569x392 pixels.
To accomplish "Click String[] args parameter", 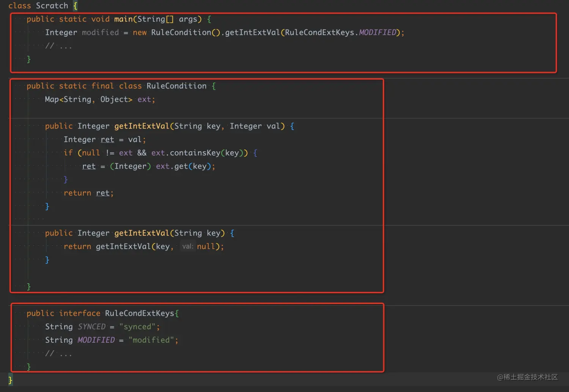I will click(167, 19).
